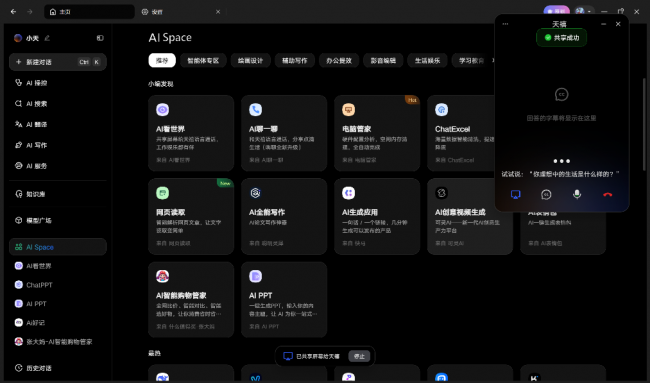This screenshot has height=383, width=650.
Task: Select the 智能体专区 category tab
Action: [x=203, y=61]
